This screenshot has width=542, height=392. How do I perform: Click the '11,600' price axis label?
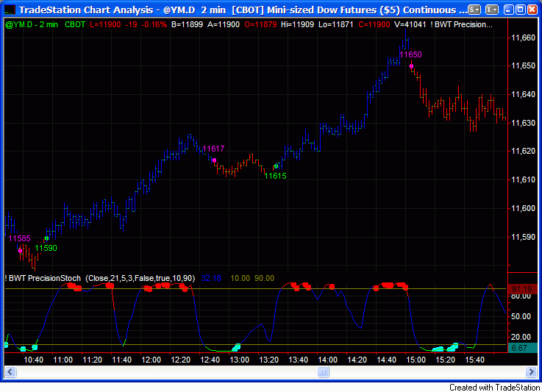coord(523,208)
